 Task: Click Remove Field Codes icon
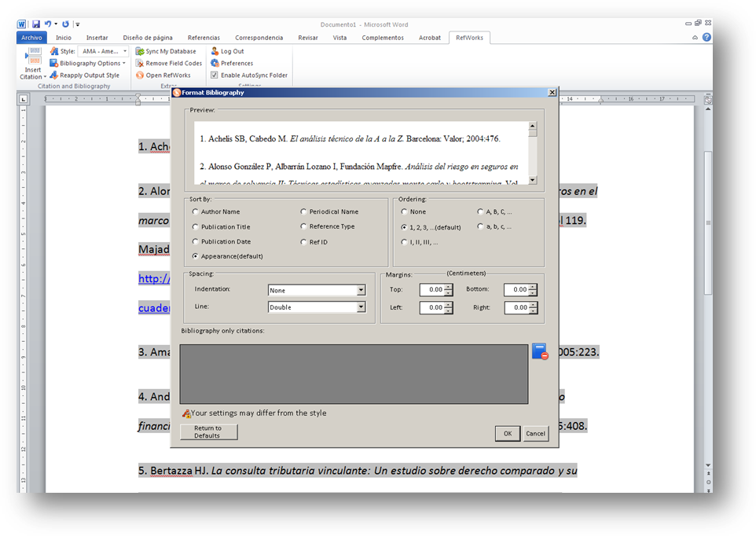coord(140,63)
